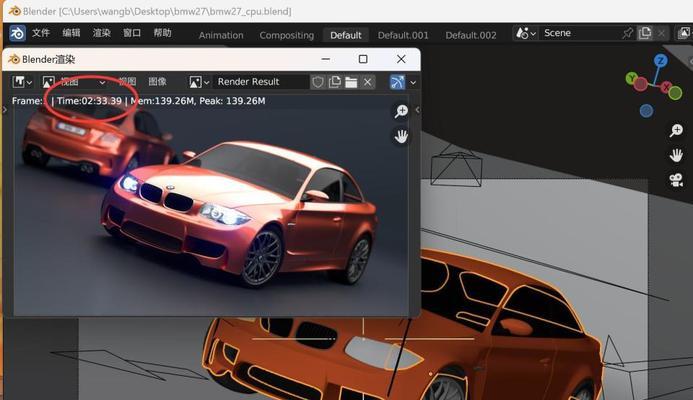Click the Blender渲染 window title icon

point(14,59)
